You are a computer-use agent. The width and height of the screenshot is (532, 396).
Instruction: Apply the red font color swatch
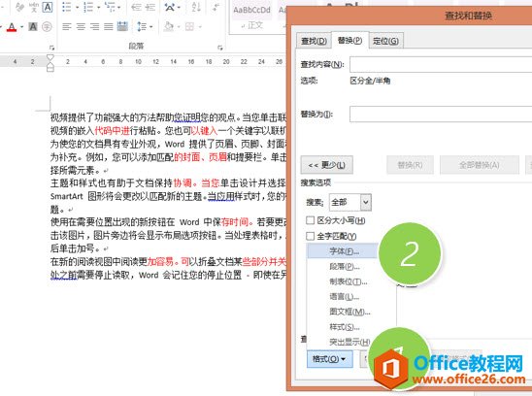click(x=12, y=27)
